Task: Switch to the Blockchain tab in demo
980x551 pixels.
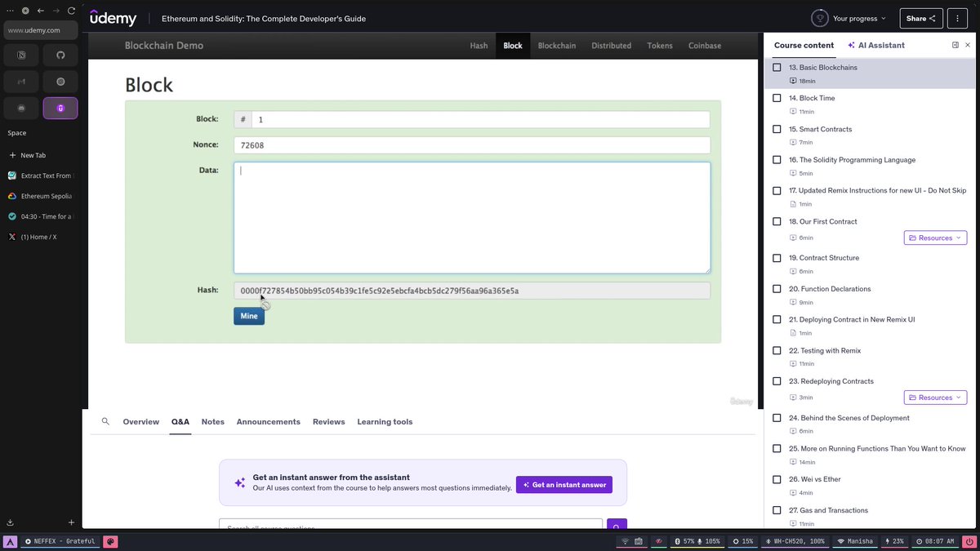Action: pyautogui.click(x=556, y=46)
